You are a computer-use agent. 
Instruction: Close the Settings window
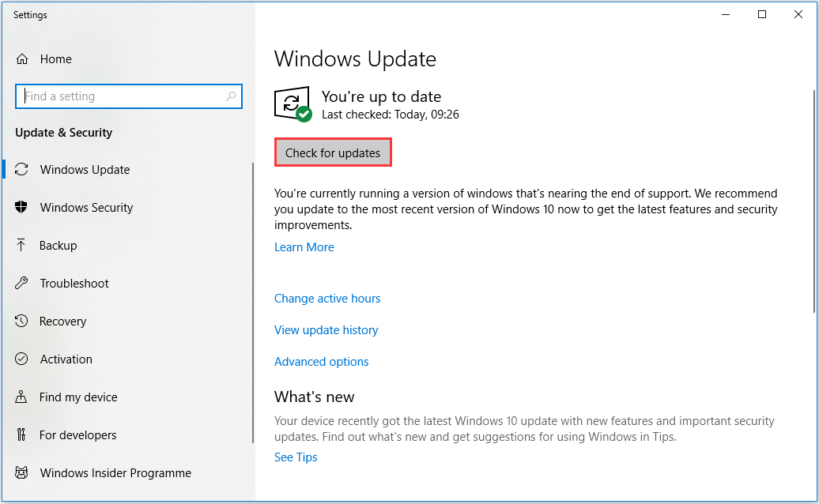(798, 14)
